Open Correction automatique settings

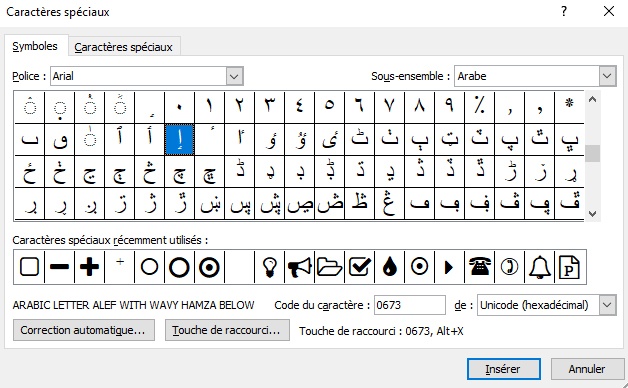(x=84, y=330)
